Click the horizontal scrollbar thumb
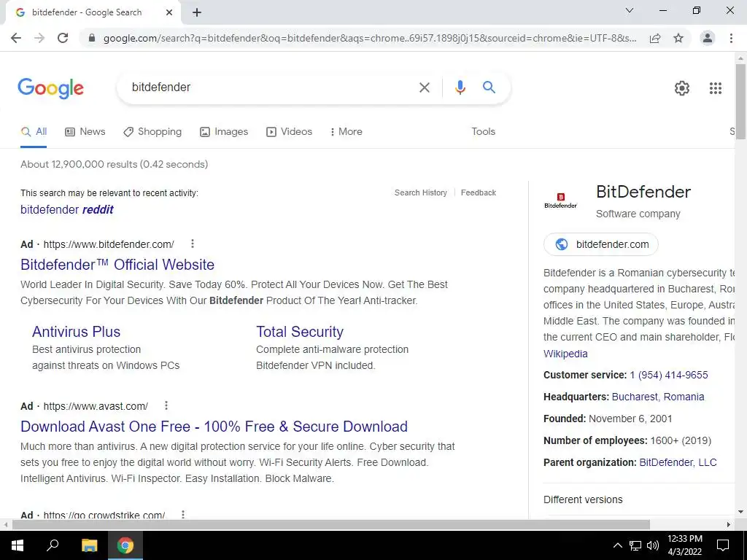The width and height of the screenshot is (747, 560). coord(331,525)
